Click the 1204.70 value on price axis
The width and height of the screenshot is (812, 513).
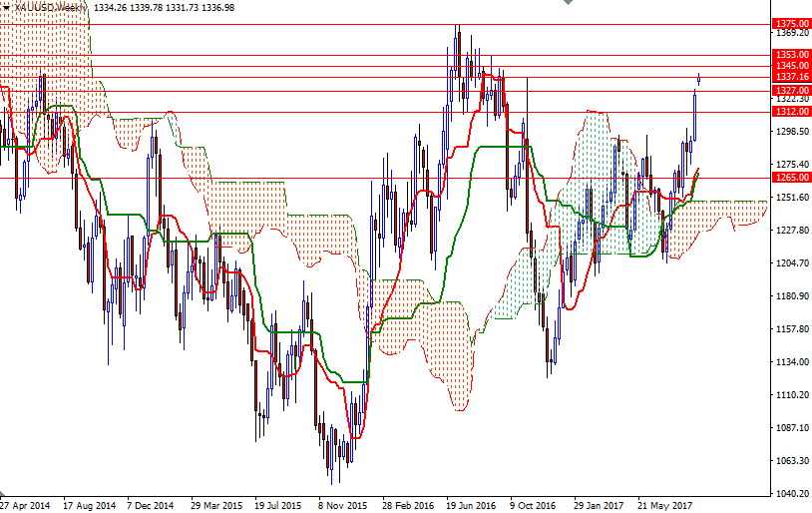791,263
